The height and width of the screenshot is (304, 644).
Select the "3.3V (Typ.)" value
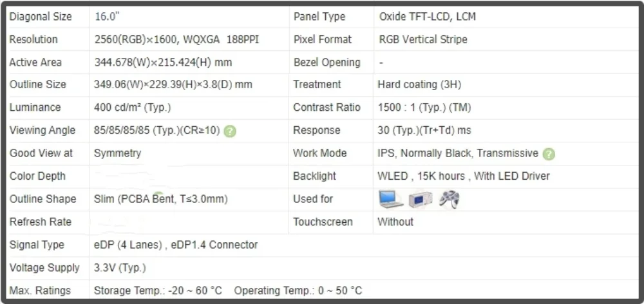[120, 269]
